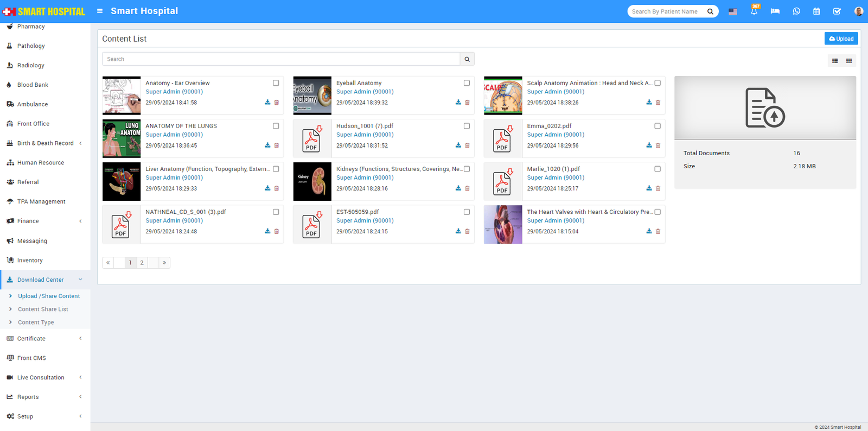Screen dimensions: 868x431
Task: Go to page 2 of content list
Action: (142, 263)
